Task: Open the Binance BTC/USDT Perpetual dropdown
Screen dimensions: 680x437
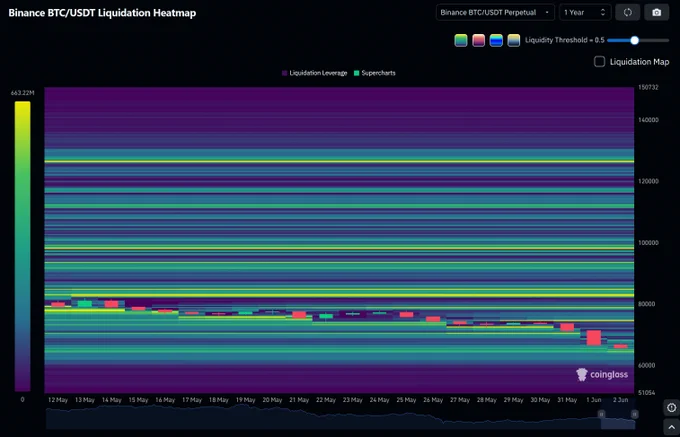Action: point(495,12)
